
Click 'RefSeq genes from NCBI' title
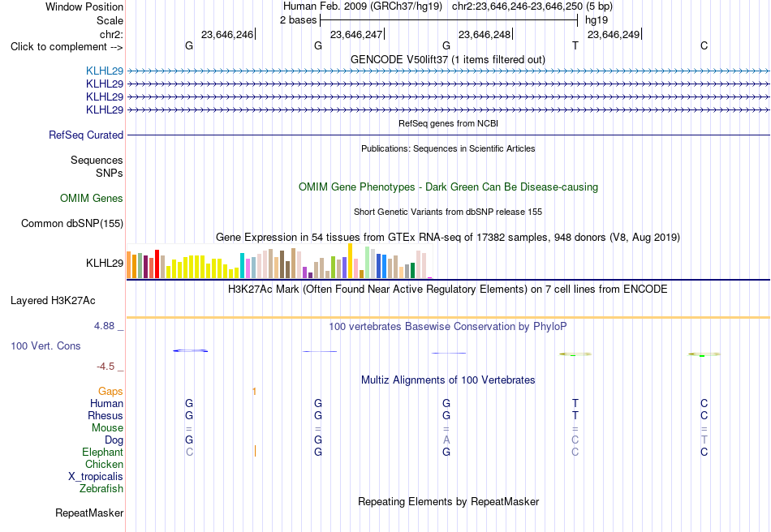coord(449,123)
